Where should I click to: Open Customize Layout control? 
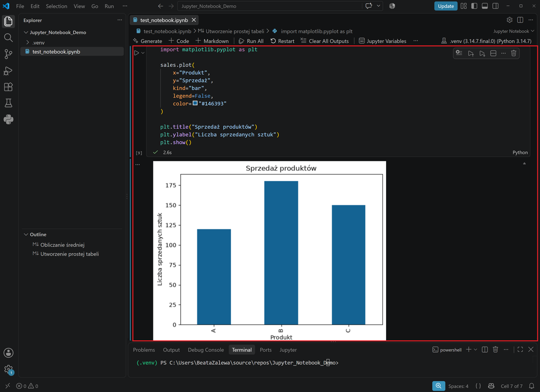(x=464, y=6)
